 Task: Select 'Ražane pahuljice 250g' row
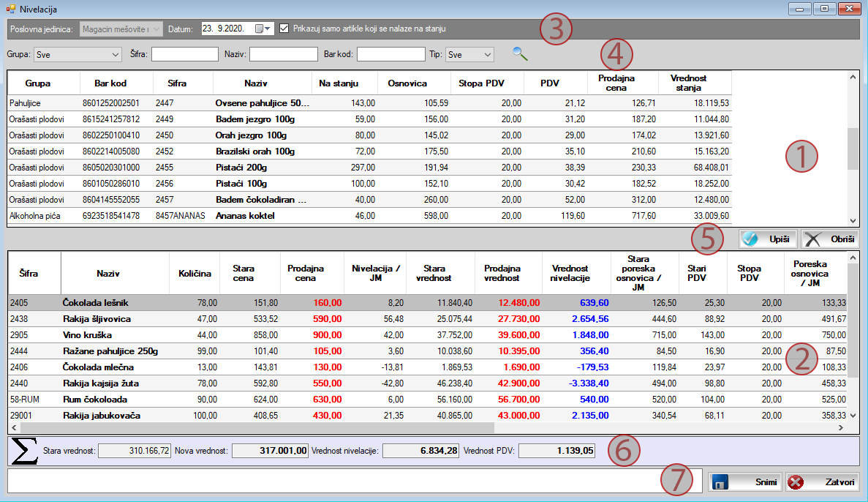click(428, 351)
